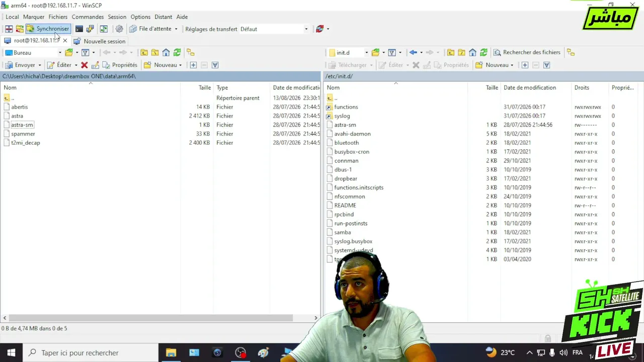Screen dimensions: 644x362
Task: Click the local panel horizontal scrollbar
Action: pos(151,318)
